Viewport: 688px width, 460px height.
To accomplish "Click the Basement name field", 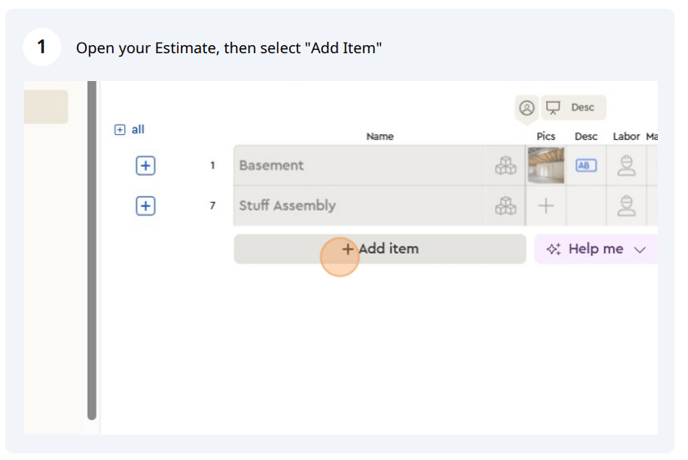I will [360, 165].
